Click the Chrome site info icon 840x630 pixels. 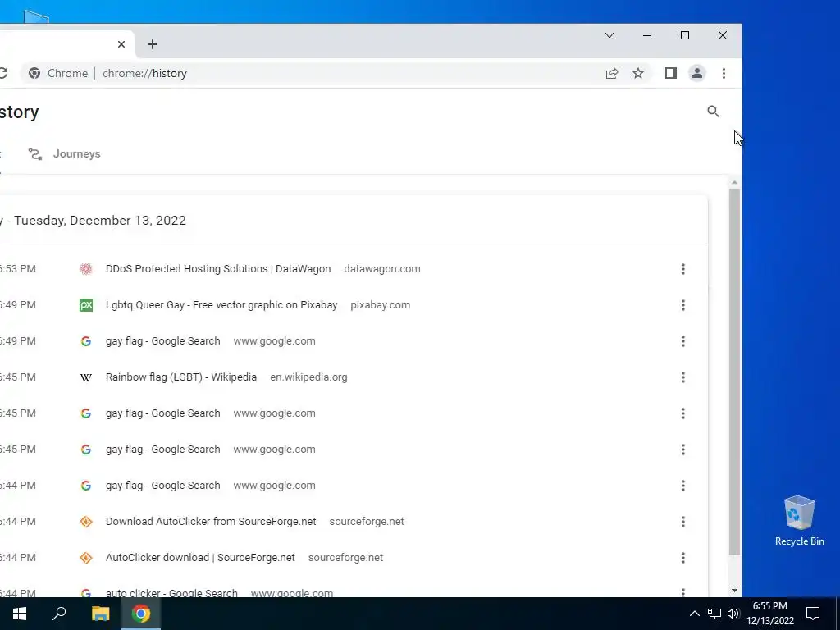click(x=34, y=73)
